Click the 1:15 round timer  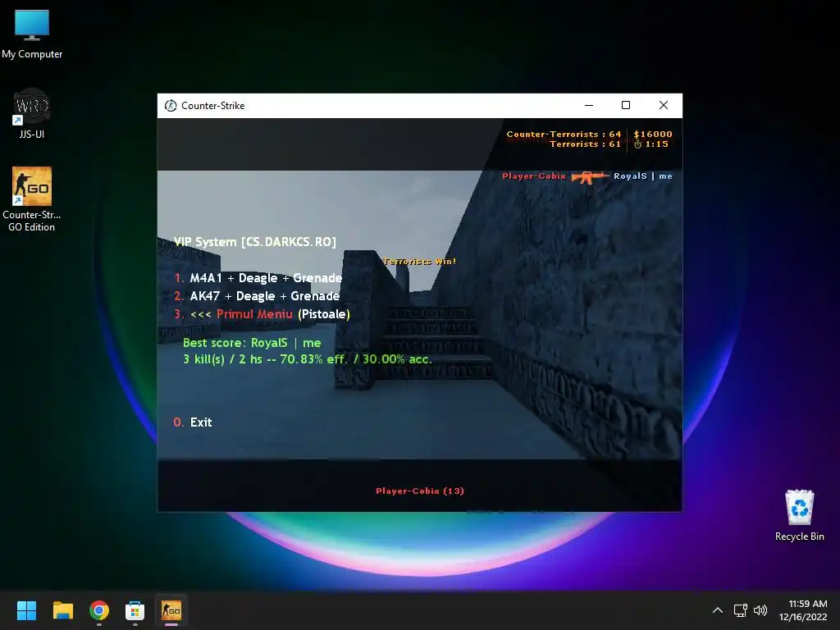pos(651,144)
